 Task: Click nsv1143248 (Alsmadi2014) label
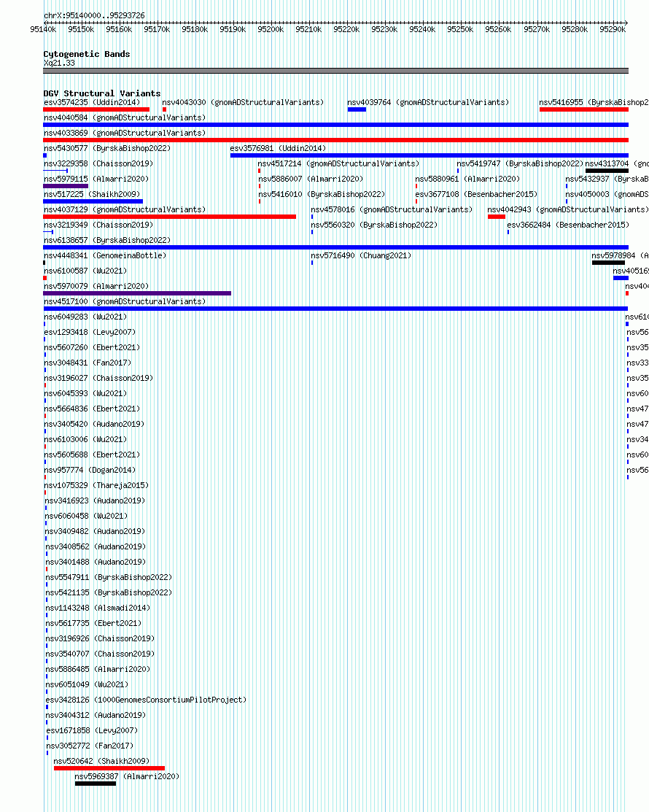tap(97, 608)
